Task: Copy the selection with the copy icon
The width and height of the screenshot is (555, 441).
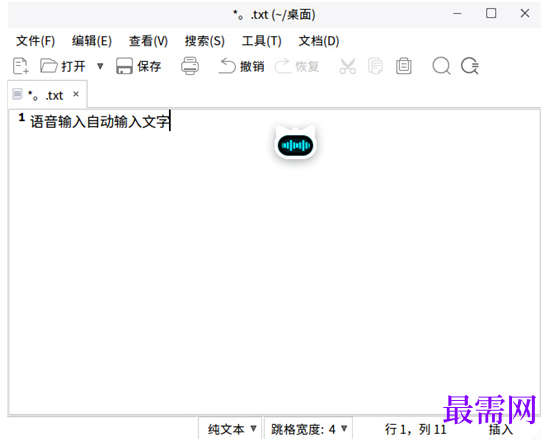Action: pyautogui.click(x=375, y=66)
